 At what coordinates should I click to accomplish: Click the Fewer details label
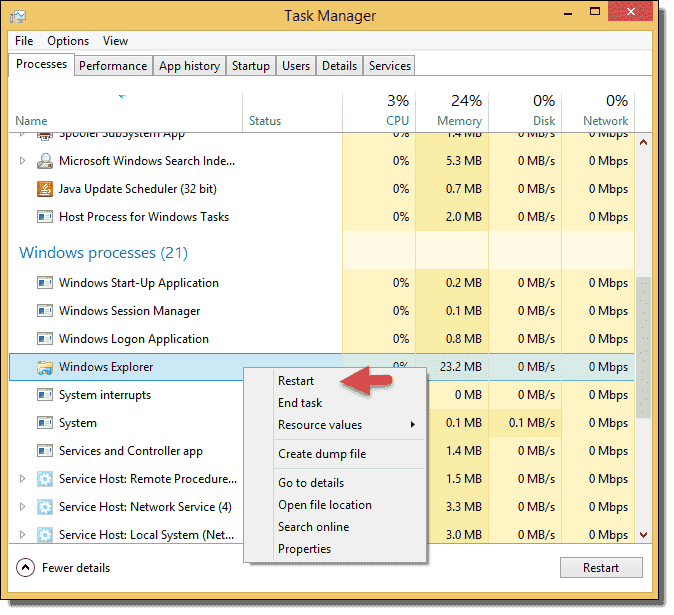tap(76, 568)
